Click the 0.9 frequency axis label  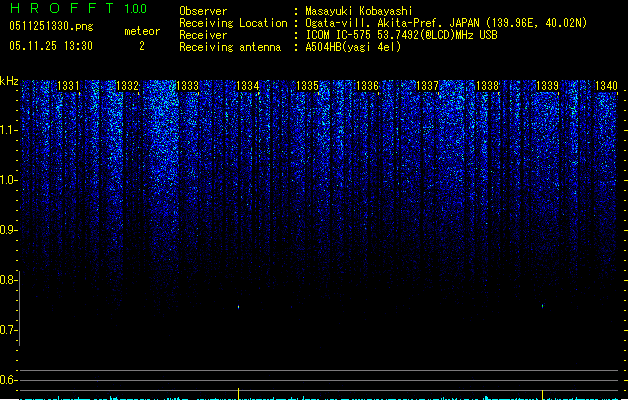point(8,230)
